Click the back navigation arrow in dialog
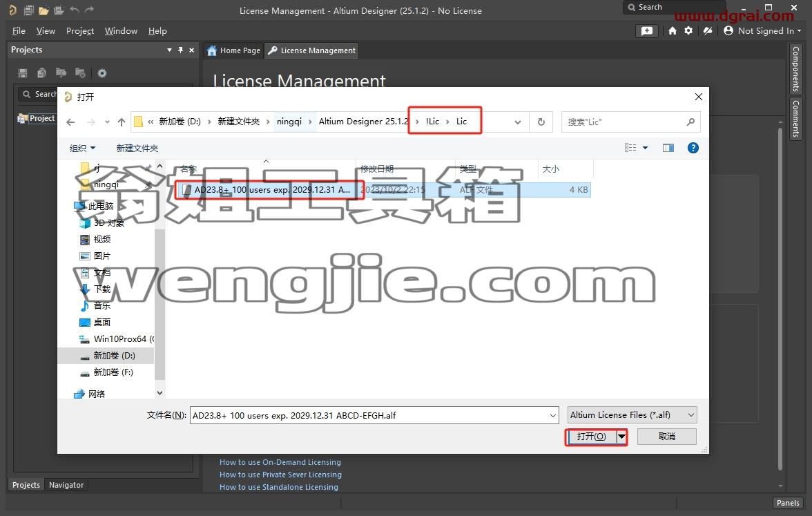 [x=71, y=122]
